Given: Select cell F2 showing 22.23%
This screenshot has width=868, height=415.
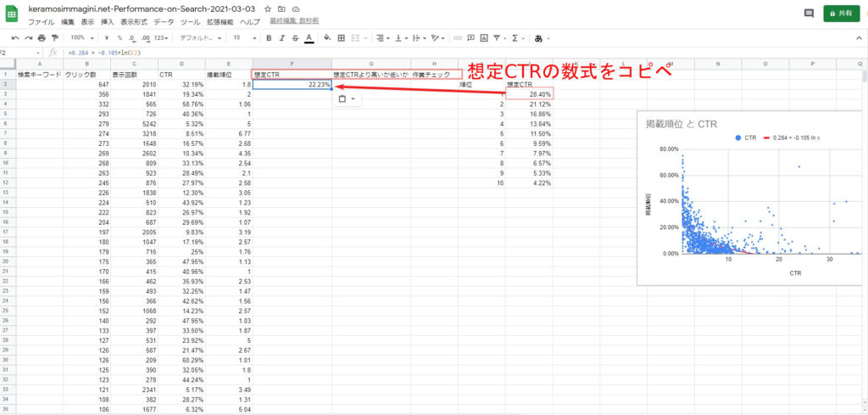Looking at the screenshot, I should [x=292, y=84].
